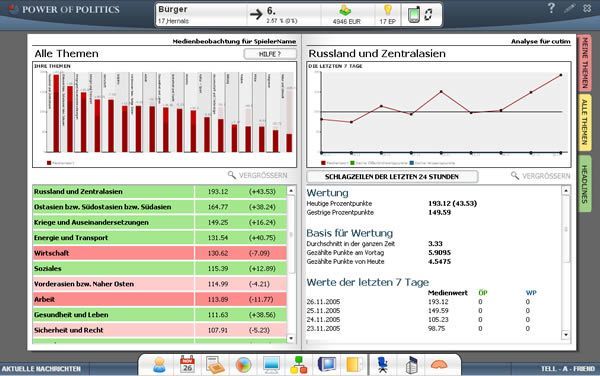
Task: Click Vergrössern under the line chart
Action: point(540,176)
